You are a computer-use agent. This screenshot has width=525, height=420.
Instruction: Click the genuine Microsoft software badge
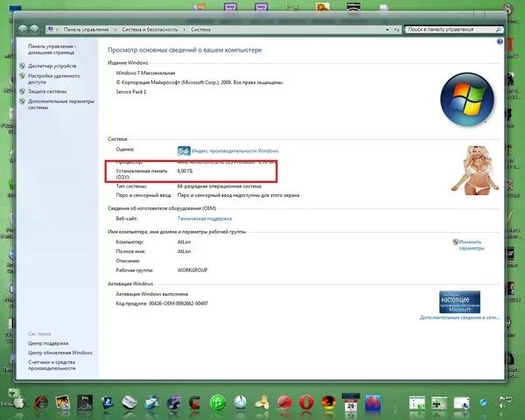click(x=459, y=302)
